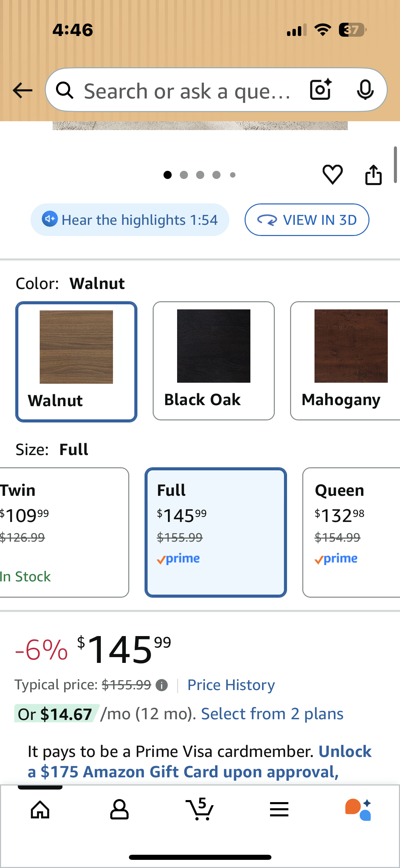This screenshot has width=400, height=868.
Task: Open visual search with the camera icon
Action: coord(320,90)
